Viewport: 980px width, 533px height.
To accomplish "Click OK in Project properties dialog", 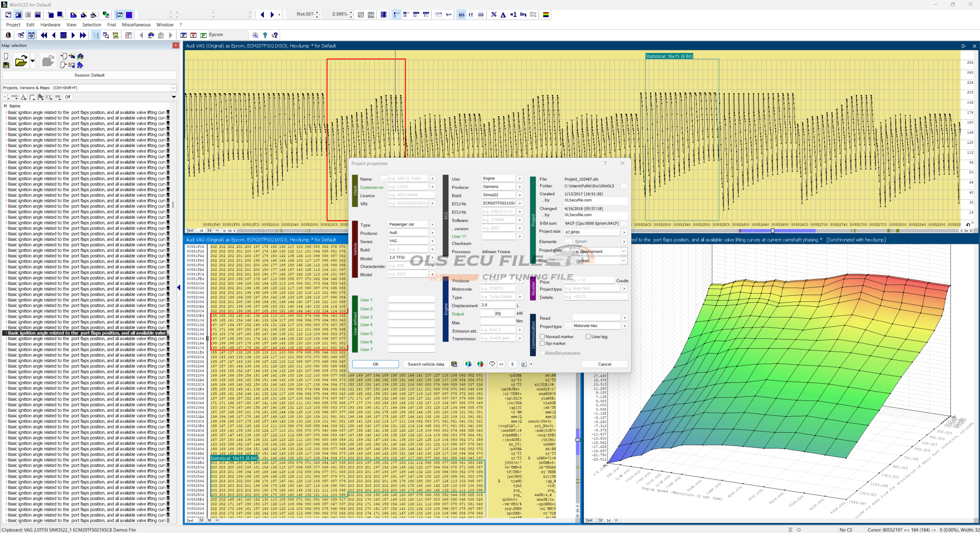I will (376, 364).
